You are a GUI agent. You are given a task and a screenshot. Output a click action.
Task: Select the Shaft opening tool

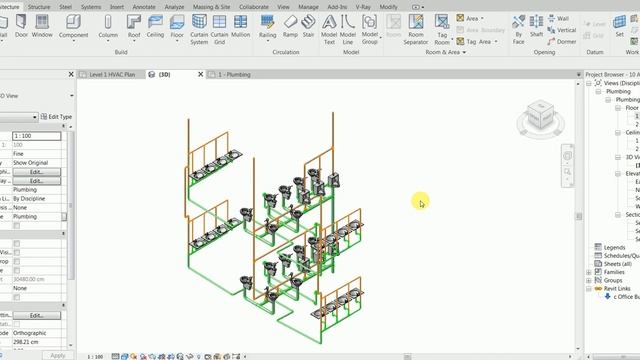pyautogui.click(x=536, y=27)
